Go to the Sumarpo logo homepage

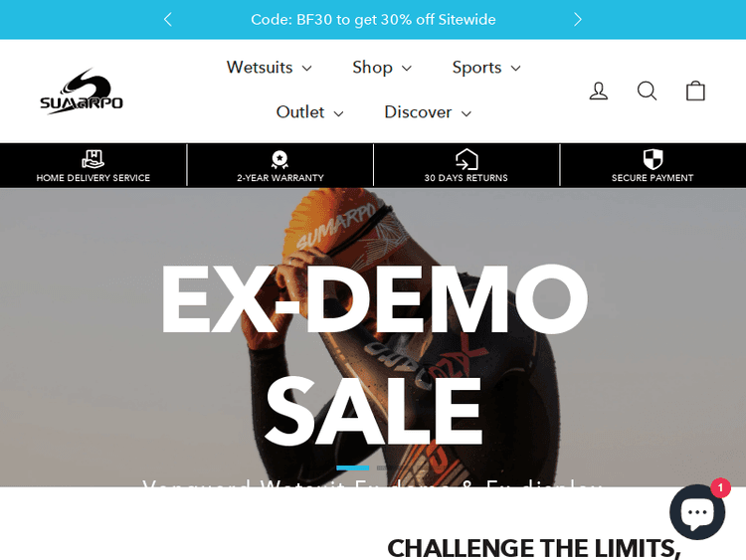coord(82,91)
